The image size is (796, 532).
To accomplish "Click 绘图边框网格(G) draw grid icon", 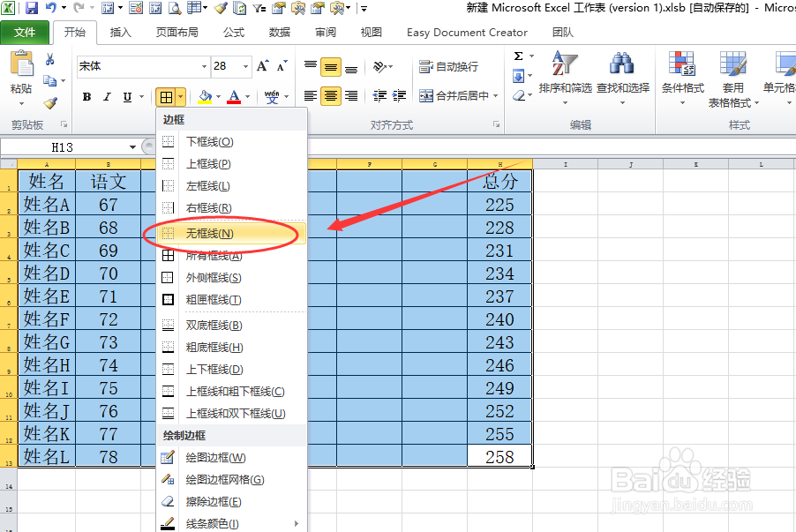I will (168, 480).
